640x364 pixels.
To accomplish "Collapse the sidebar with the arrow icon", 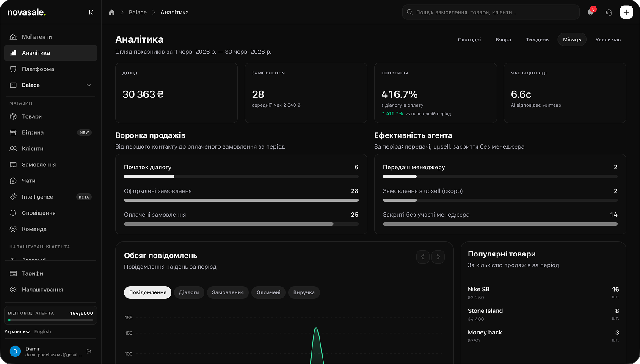I will [91, 12].
